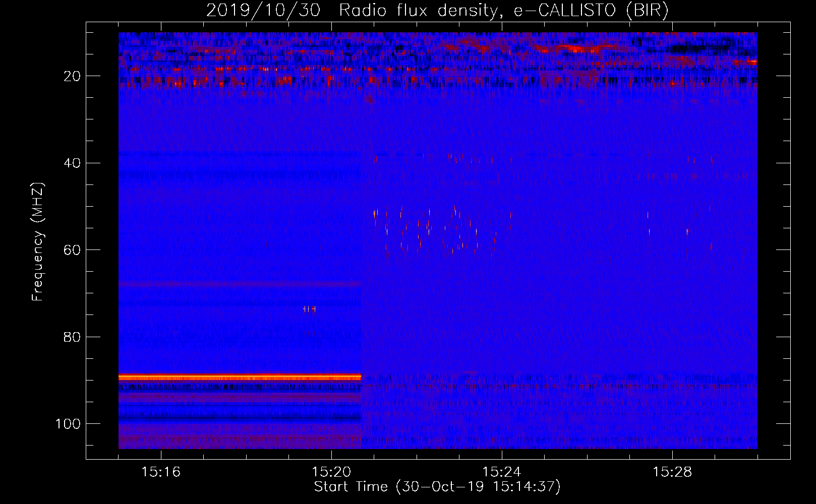Viewport: 816px width, 504px height.
Task: Click the plot title '2019/10/30 Radio flux density, e-CALLISTO (BIR)'
Action: click(437, 11)
